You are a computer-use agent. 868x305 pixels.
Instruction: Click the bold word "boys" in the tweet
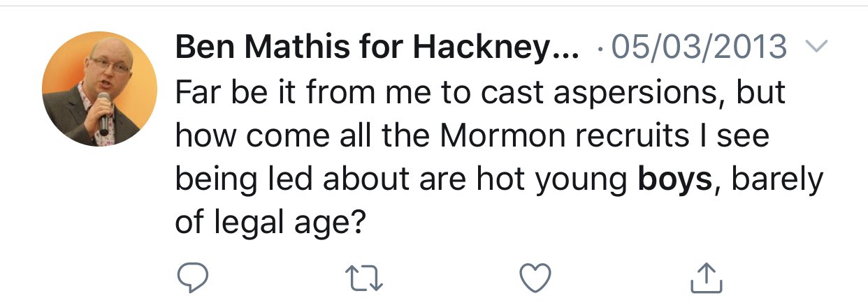pyautogui.click(x=674, y=181)
